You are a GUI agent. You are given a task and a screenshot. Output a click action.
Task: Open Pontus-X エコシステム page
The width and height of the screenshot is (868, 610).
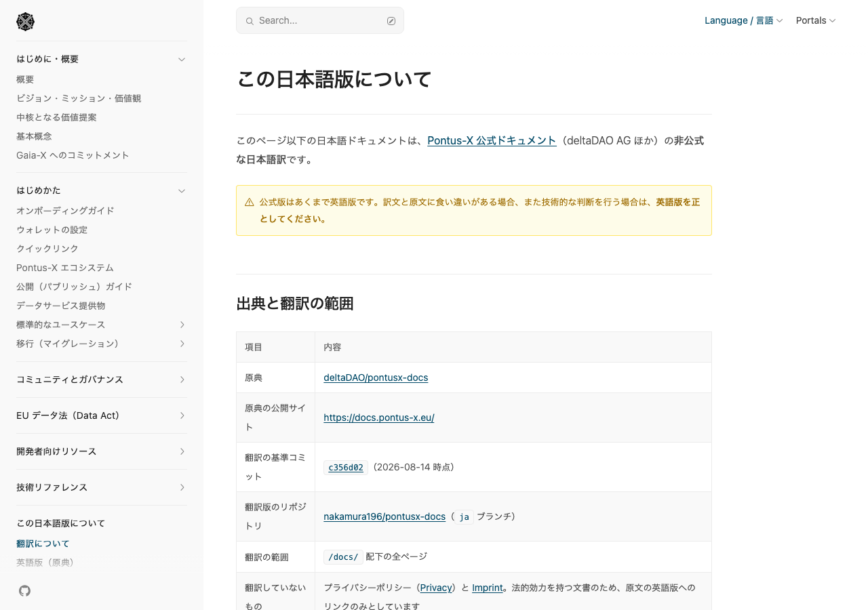(x=65, y=268)
